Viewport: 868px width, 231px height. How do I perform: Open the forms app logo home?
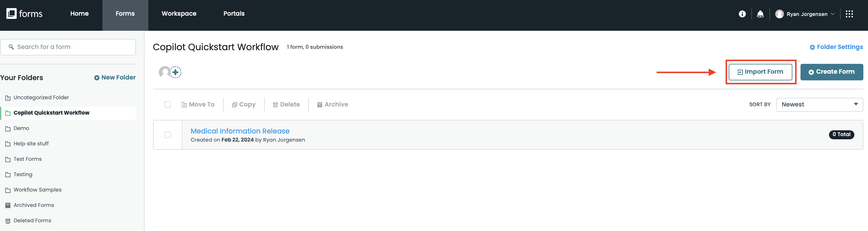24,13
